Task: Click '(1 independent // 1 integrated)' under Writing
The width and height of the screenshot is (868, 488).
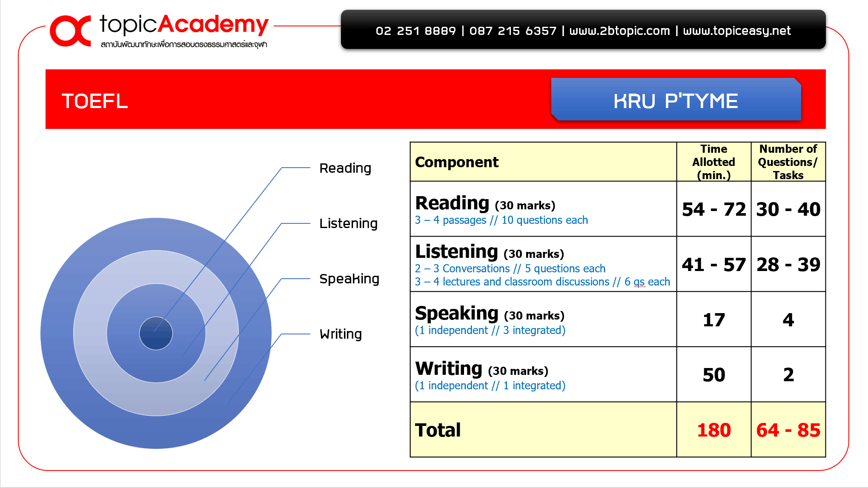Action: 490,385
